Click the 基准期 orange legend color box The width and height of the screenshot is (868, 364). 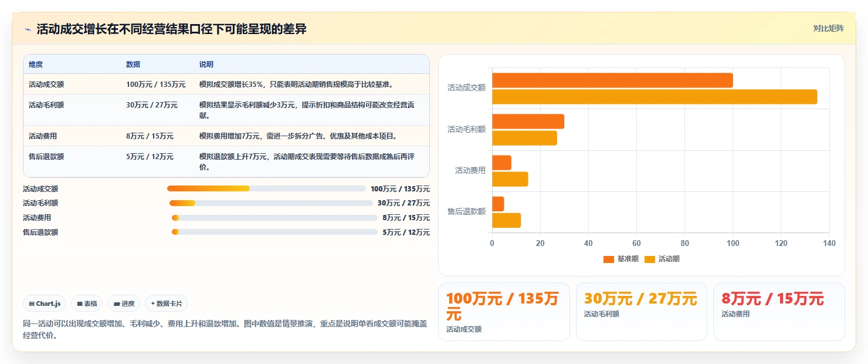click(609, 259)
